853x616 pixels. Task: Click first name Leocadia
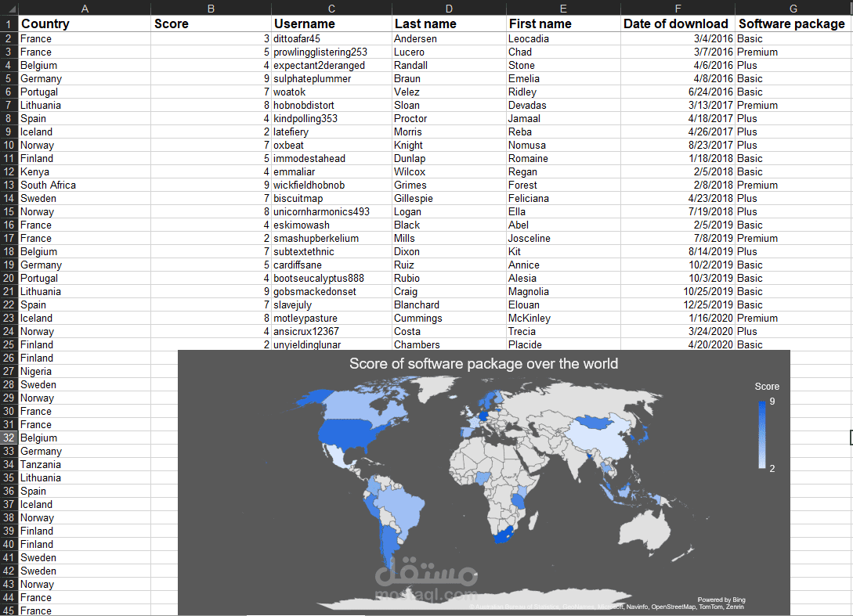click(563, 38)
